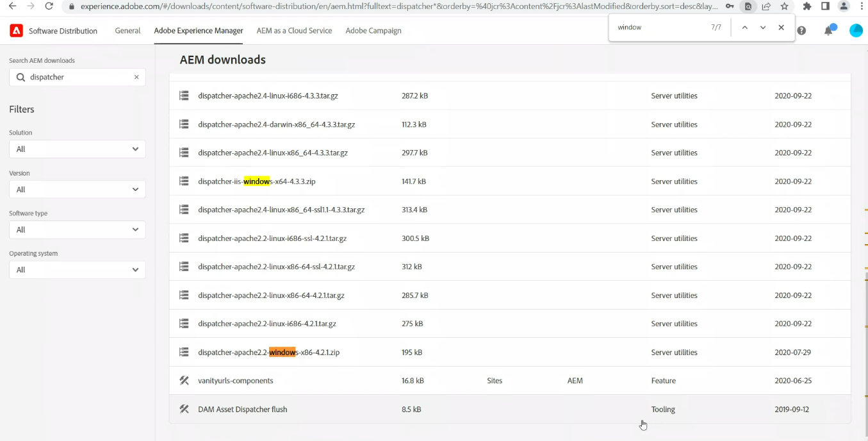Viewport: 868px width, 441px height.
Task: Open the help question mark icon
Action: click(x=801, y=30)
